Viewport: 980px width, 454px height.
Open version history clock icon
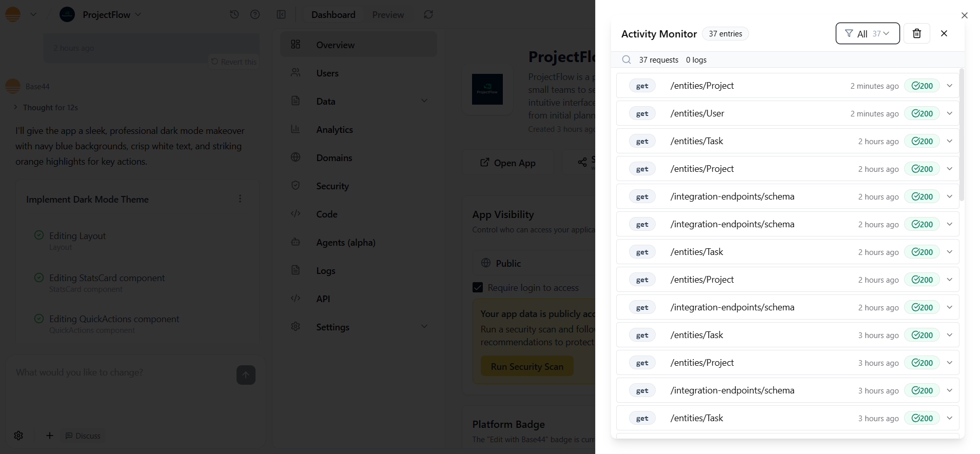coord(234,14)
